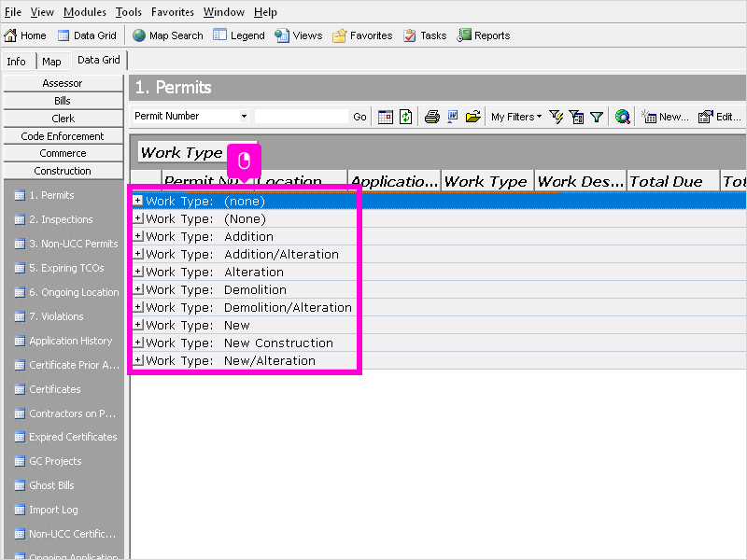Screen dimensions: 747x560
Task: Click the globe magnifier search icon
Action: [623, 117]
